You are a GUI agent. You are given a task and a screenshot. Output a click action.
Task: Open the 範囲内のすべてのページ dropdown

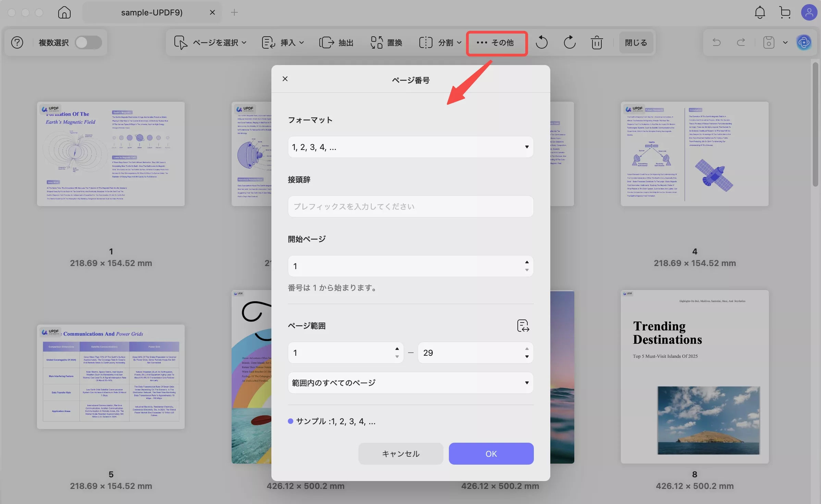(x=410, y=383)
